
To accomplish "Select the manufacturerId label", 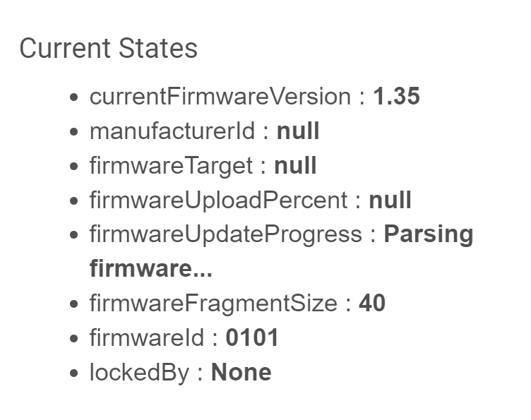I will [172, 131].
